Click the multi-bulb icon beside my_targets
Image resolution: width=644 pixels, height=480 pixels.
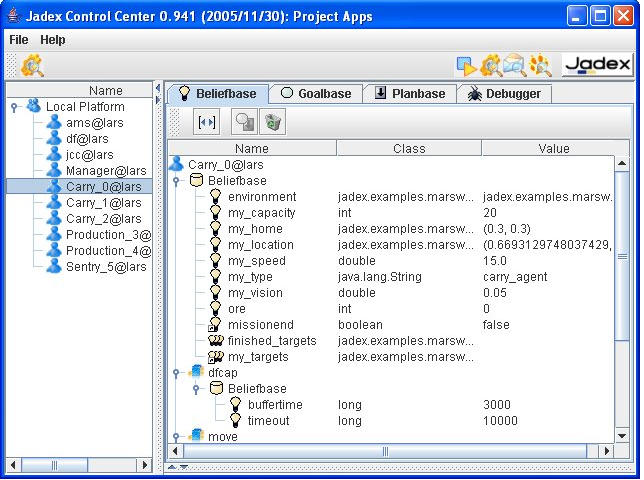click(216, 356)
